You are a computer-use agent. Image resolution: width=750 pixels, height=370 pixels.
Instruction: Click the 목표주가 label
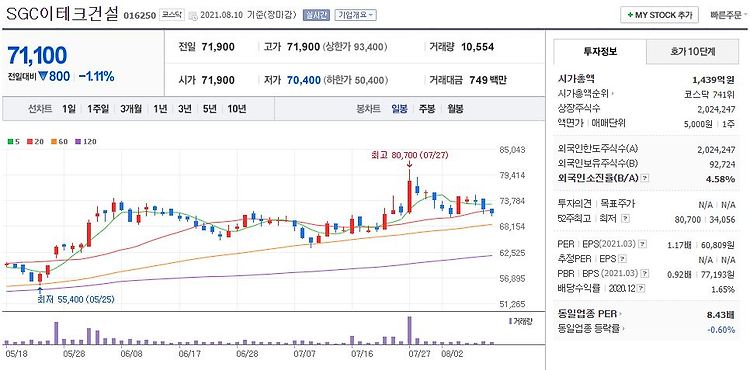pyautogui.click(x=618, y=204)
